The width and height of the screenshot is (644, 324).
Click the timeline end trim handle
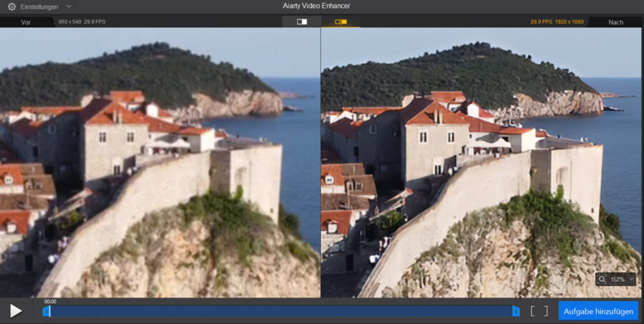click(516, 311)
